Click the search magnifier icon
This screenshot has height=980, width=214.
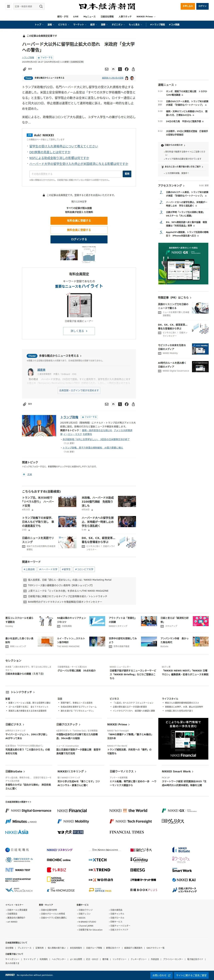click(41, 6)
